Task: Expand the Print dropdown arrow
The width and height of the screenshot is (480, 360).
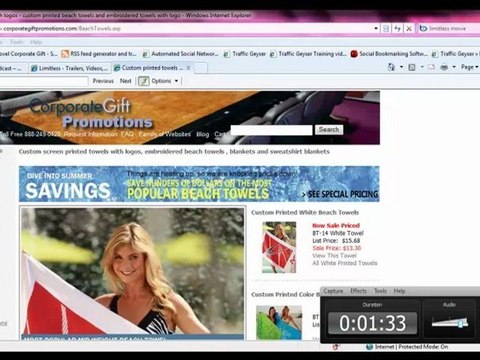Action: point(454,67)
